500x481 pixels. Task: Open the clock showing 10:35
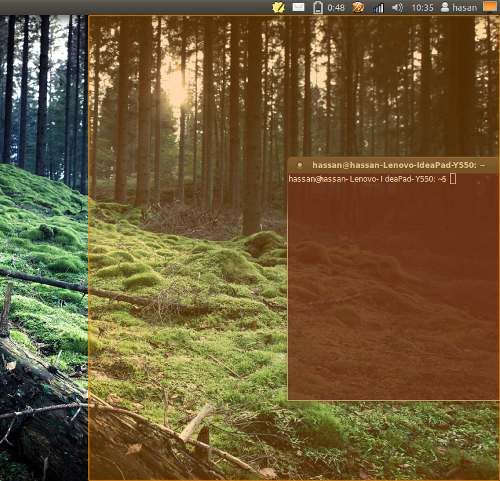pyautogui.click(x=422, y=8)
